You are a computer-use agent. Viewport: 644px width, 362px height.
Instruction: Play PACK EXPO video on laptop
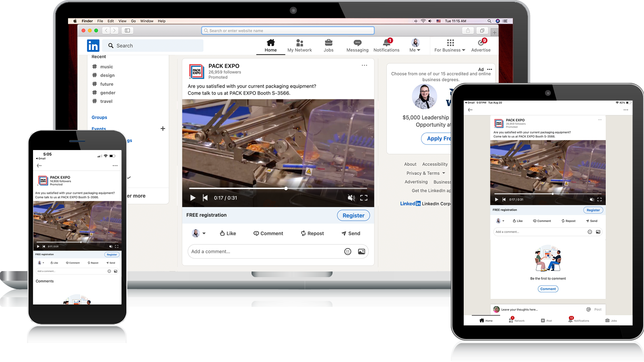point(193,197)
